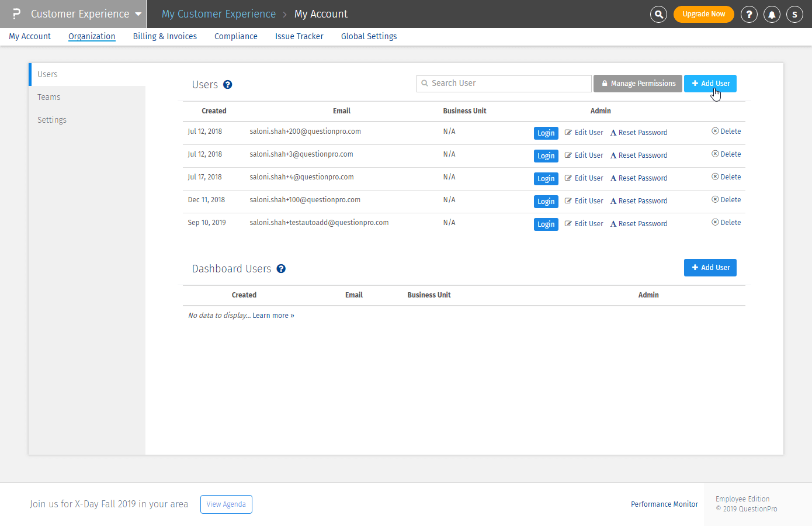Switch to Billing & Invoices tab

click(165, 36)
